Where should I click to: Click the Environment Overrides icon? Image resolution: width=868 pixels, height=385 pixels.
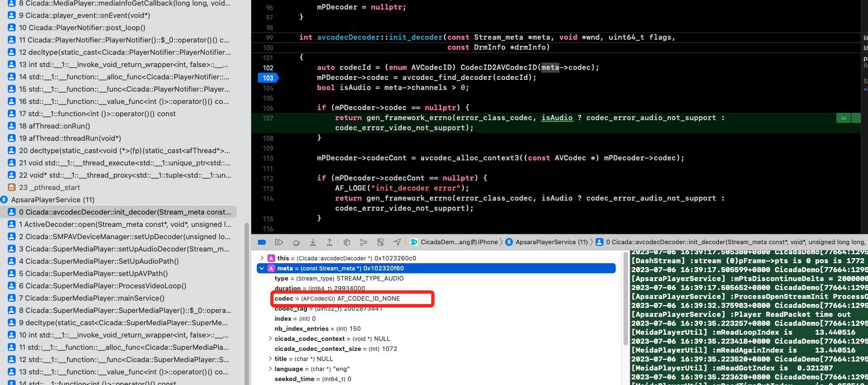[x=381, y=241]
